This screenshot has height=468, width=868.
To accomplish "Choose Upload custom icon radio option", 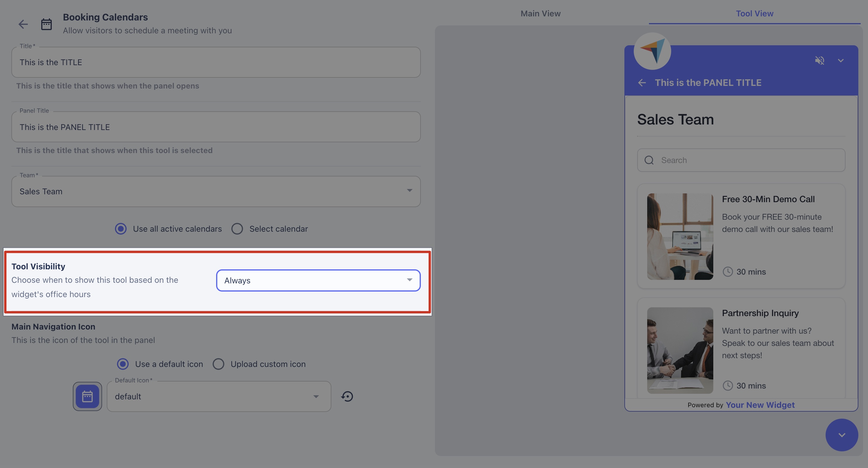I will click(218, 364).
